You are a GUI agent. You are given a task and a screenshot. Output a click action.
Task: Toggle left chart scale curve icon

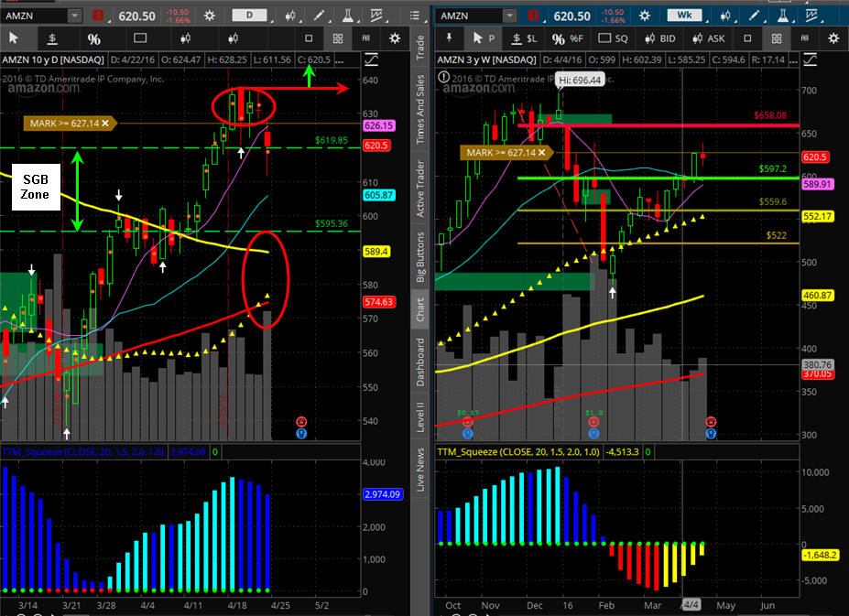(372, 59)
